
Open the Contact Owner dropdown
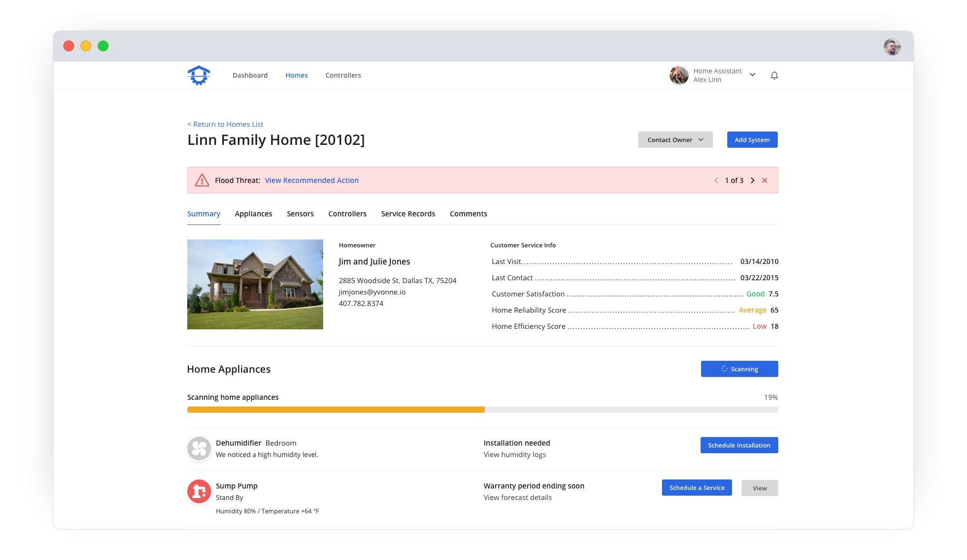pyautogui.click(x=675, y=140)
